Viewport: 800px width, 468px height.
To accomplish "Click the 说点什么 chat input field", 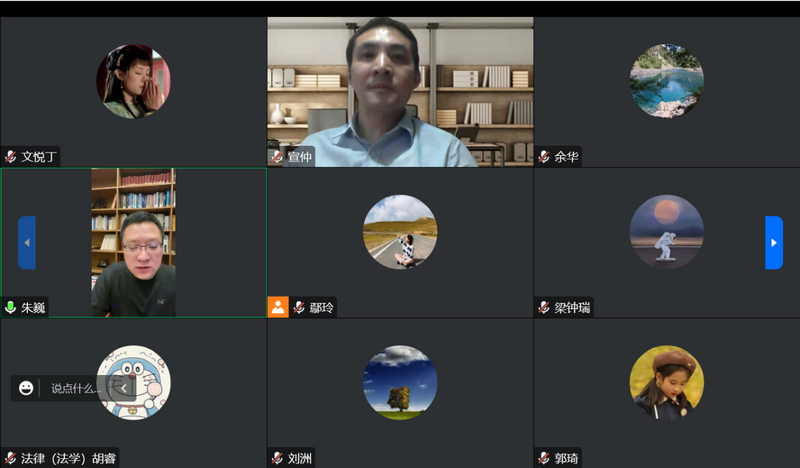I will (x=75, y=388).
